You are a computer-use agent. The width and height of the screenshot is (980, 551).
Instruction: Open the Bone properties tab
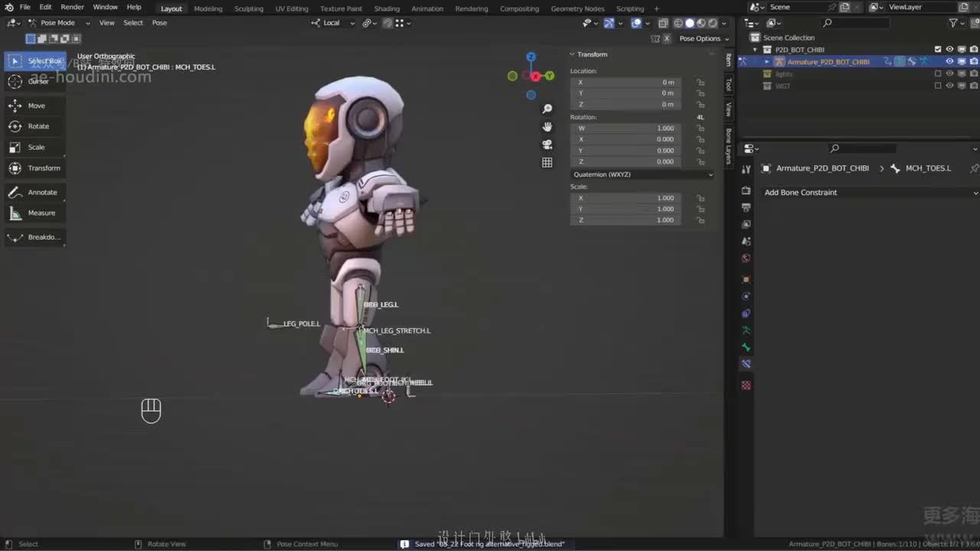[746, 347]
